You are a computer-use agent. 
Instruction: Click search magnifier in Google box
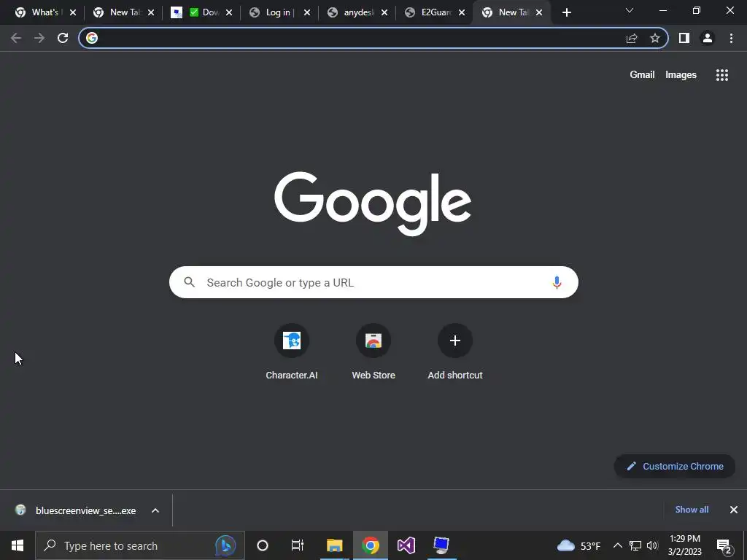click(190, 282)
